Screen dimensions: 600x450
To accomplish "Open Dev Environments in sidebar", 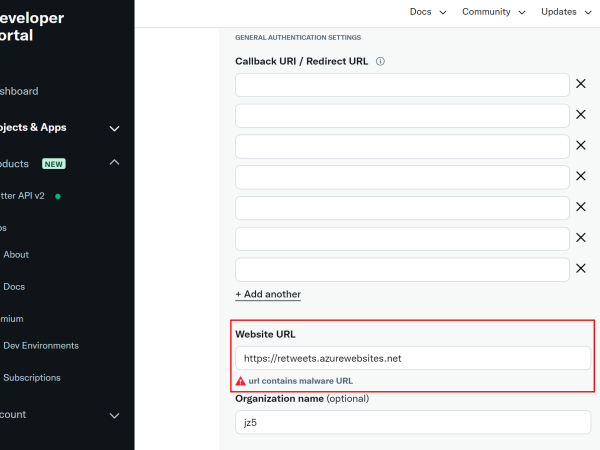I will click(41, 346).
